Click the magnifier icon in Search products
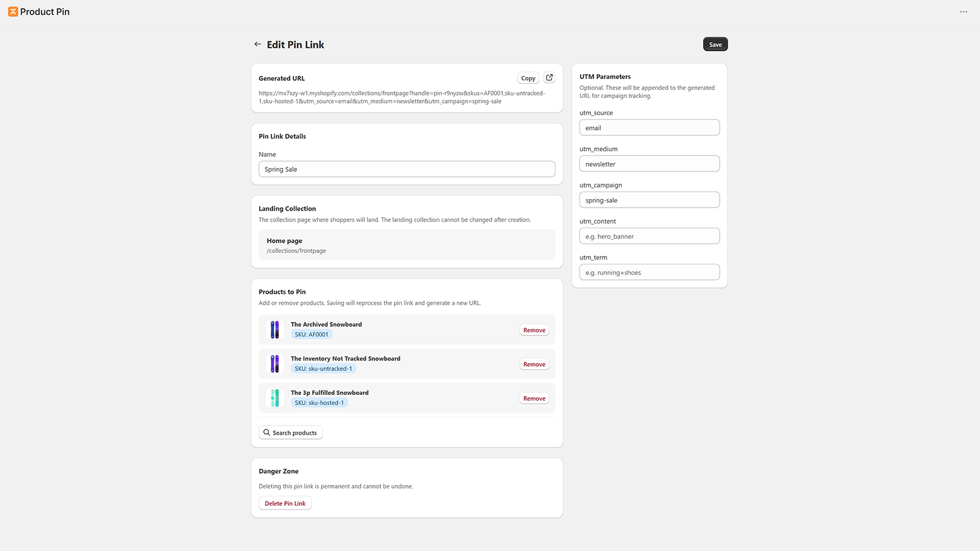This screenshot has height=551, width=980. 266,432
